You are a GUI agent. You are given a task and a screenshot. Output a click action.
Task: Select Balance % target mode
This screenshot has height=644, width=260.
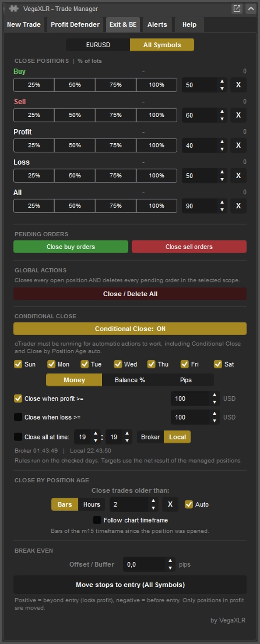130,380
